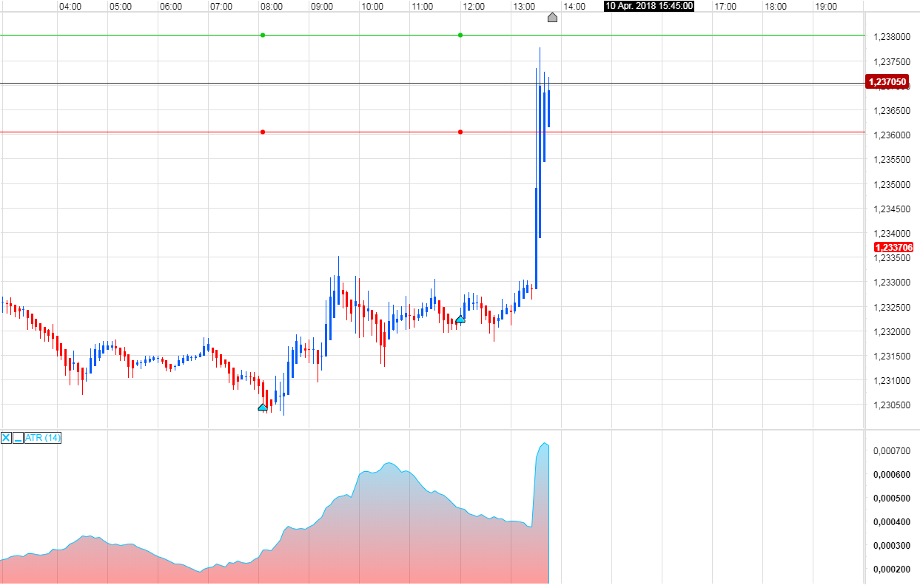Click the 10 Apr. 2018 15:45:00 timestamp label

tap(648, 7)
